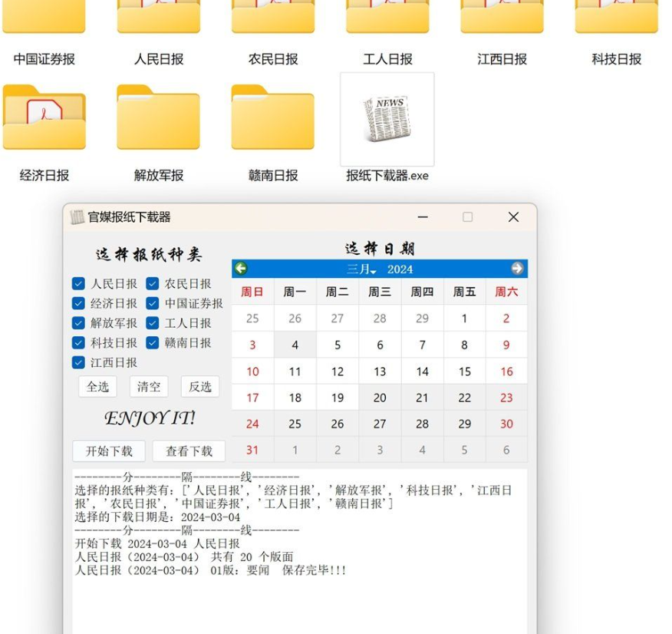Uncheck the 工人日报 checkbox
The image size is (672, 634).
tap(153, 323)
